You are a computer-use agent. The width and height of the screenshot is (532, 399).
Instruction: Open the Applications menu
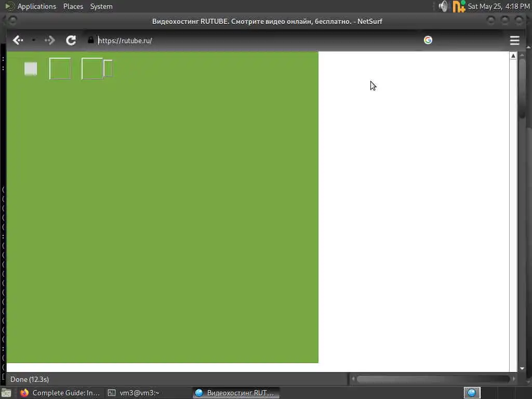pos(37,6)
